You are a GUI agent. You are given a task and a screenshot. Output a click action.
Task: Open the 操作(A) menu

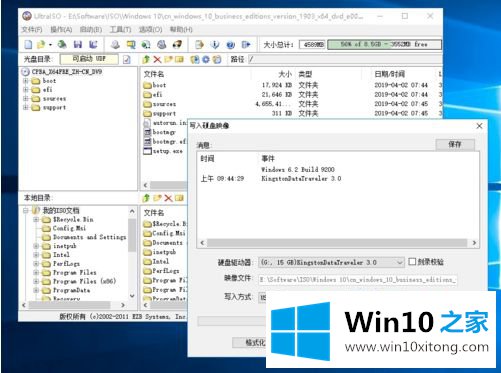coord(61,29)
